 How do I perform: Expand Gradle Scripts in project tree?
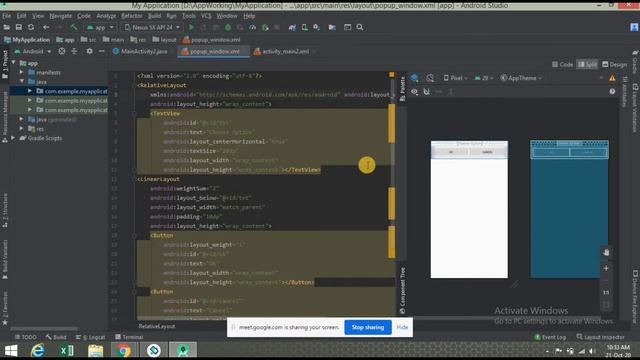13,138
